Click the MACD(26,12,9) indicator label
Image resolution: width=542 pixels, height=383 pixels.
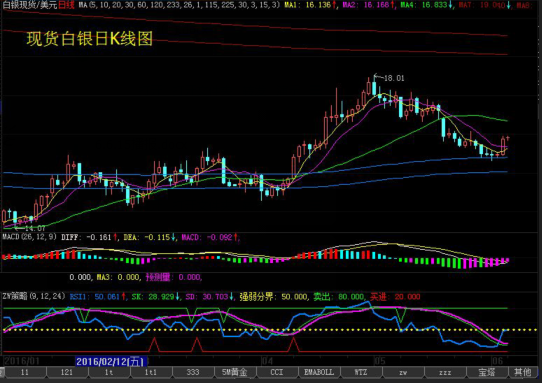click(30, 237)
